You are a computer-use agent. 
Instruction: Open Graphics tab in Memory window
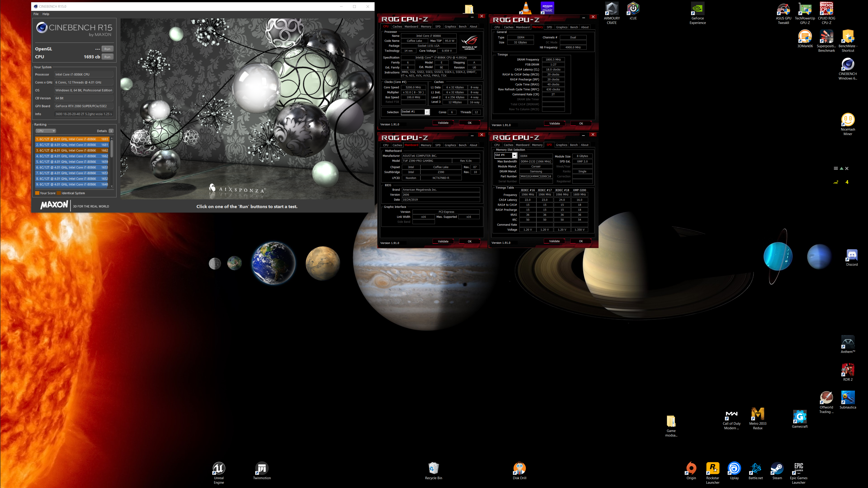click(561, 27)
